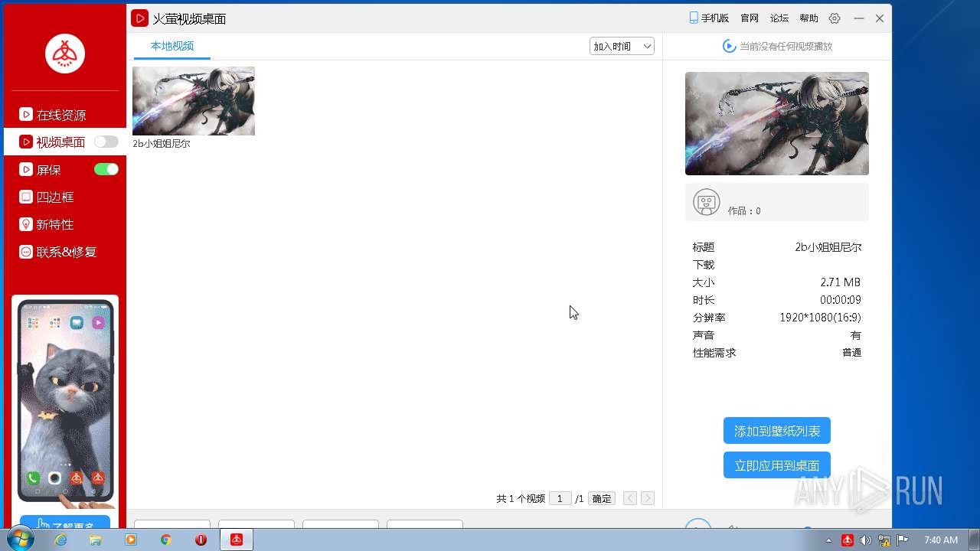Click the 作品:0 text
Image resolution: width=980 pixels, height=551 pixels.
tap(744, 211)
